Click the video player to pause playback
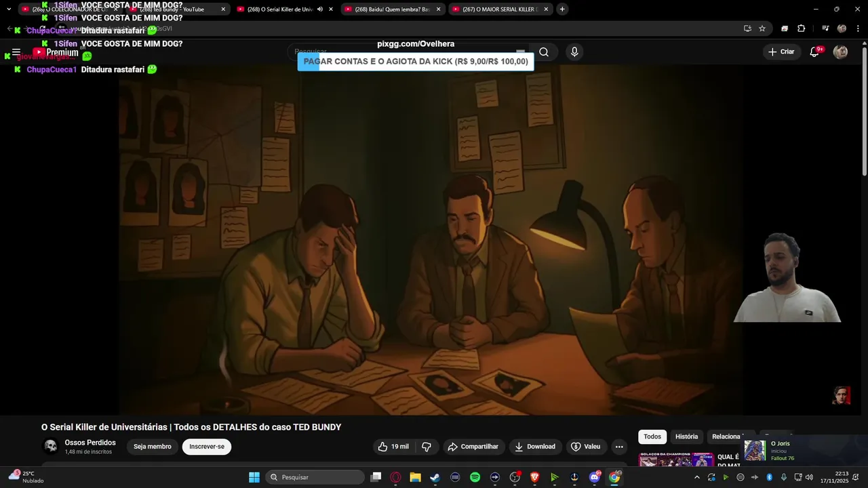This screenshot has width=868, height=488. tap(431, 241)
